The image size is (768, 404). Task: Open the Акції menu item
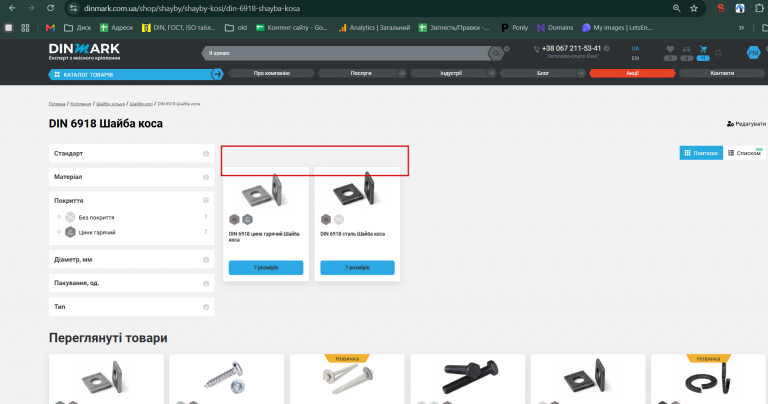[632, 73]
